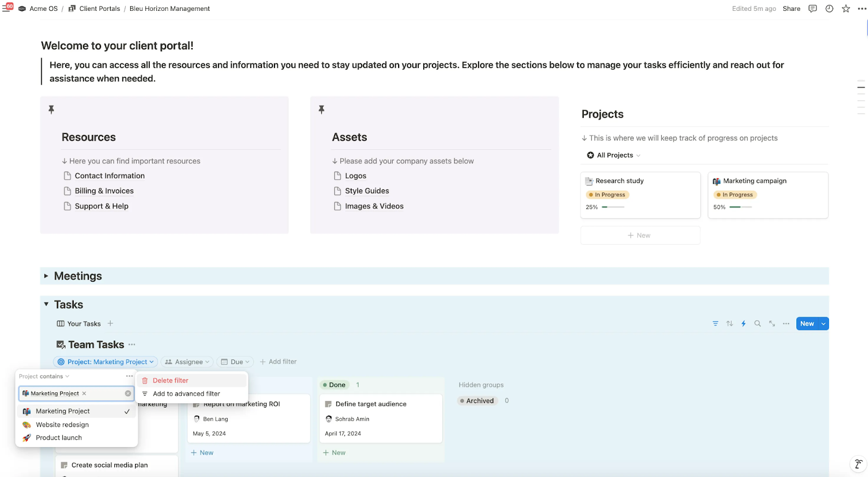Screen dimensions: 868x477
Task: Click the Archived hidden group tag
Action: 477,401
